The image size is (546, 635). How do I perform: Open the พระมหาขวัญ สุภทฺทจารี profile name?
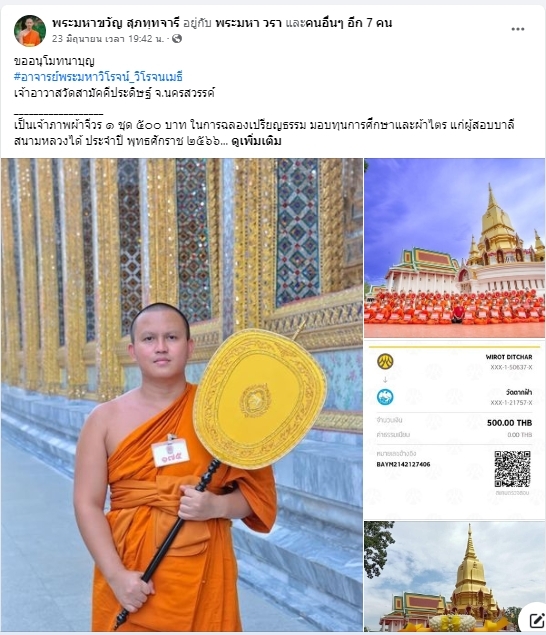[x=115, y=23]
